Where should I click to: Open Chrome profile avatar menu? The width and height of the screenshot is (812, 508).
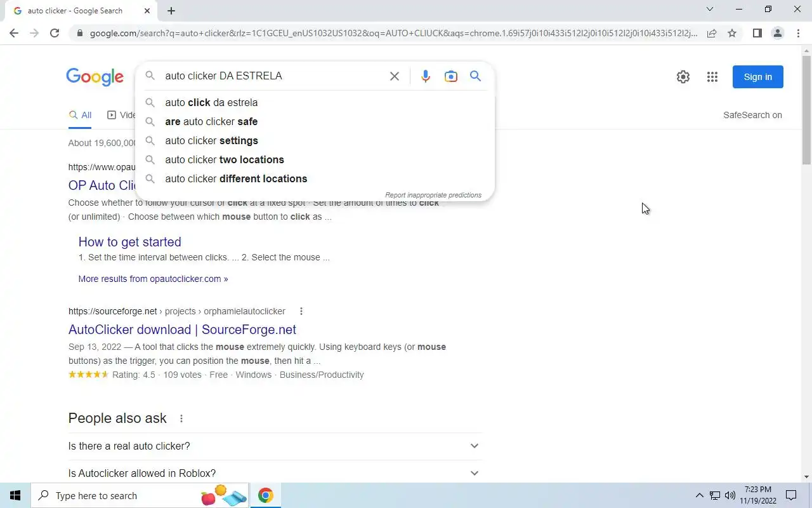click(778, 33)
